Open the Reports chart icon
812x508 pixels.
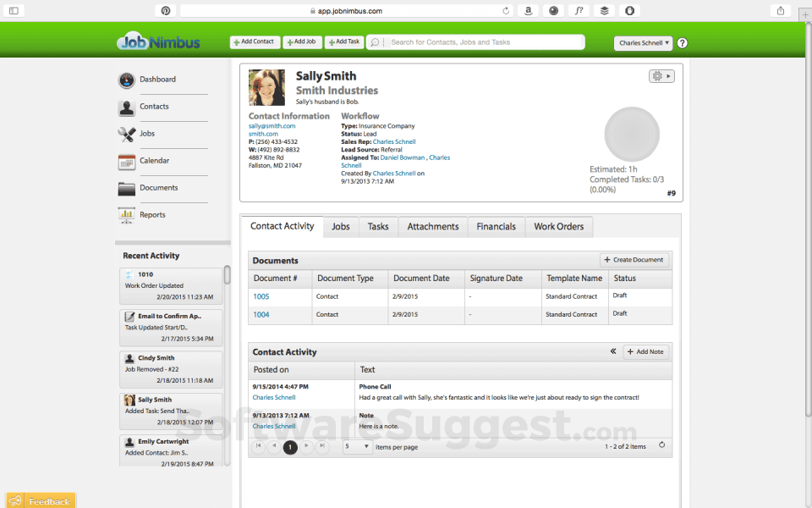click(x=126, y=216)
